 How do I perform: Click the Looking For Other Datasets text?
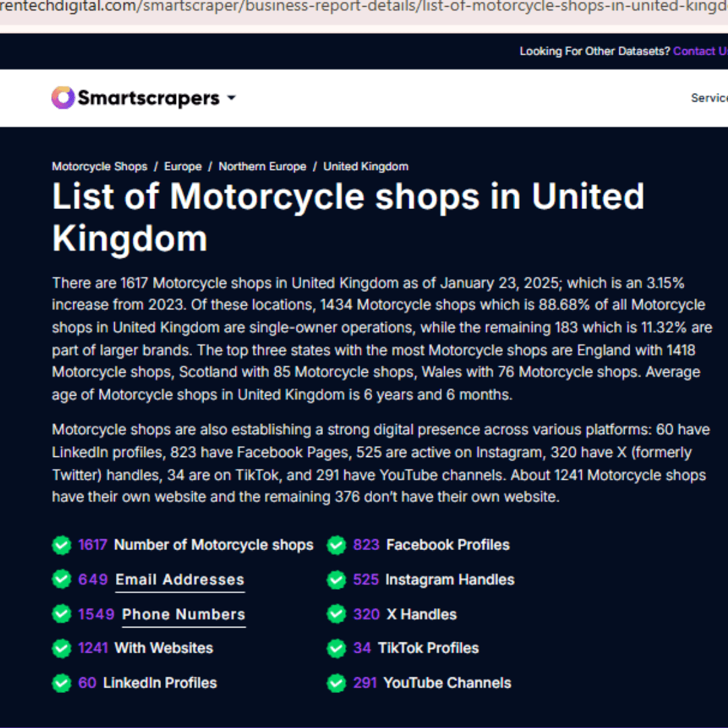(595, 51)
